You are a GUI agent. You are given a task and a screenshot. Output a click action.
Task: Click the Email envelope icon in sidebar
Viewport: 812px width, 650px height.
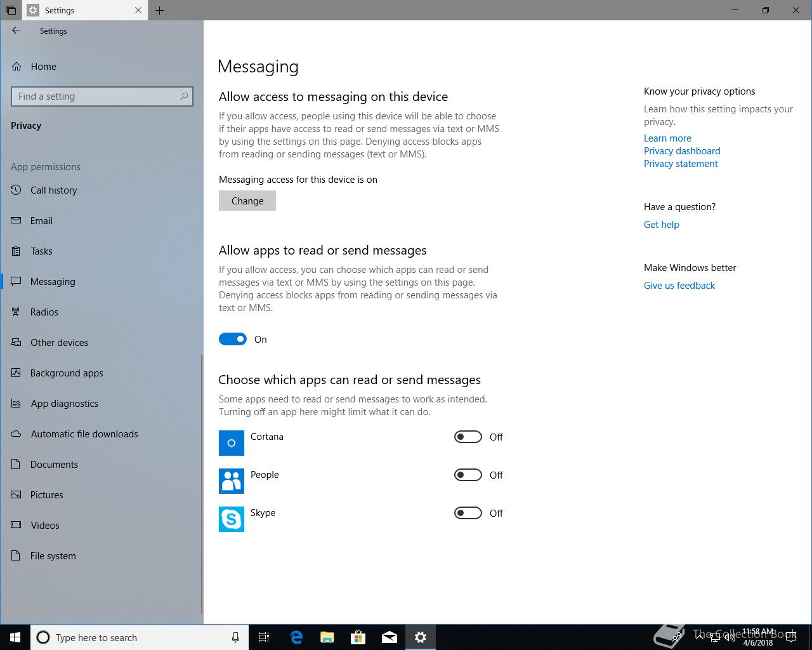click(x=16, y=221)
